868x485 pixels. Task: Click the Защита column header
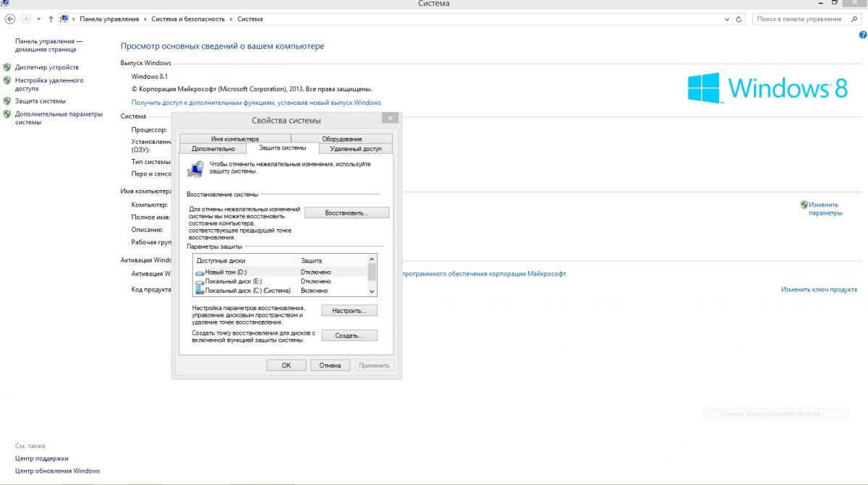pyautogui.click(x=312, y=260)
